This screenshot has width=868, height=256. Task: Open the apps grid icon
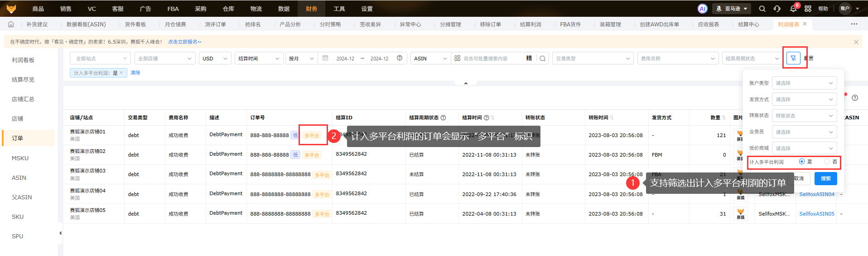[808, 9]
